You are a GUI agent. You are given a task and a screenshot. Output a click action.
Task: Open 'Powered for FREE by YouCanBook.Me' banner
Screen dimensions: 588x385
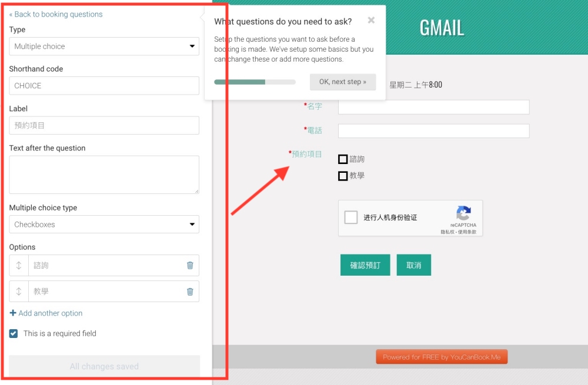[x=442, y=357]
